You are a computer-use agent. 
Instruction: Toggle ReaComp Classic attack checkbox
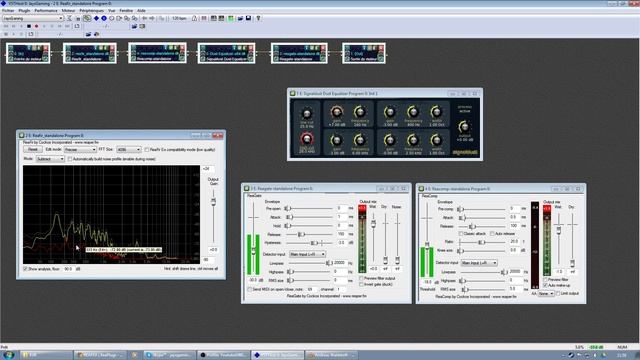point(461,234)
